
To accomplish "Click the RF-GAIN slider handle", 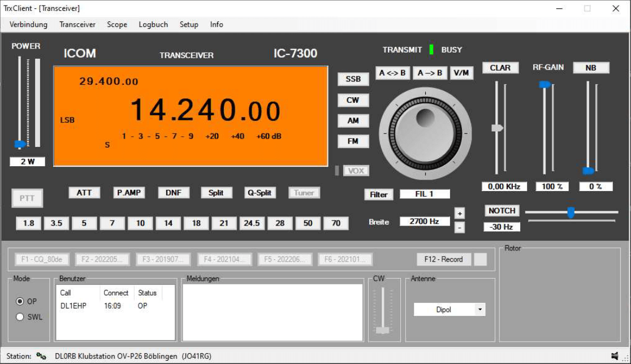I will pos(544,85).
